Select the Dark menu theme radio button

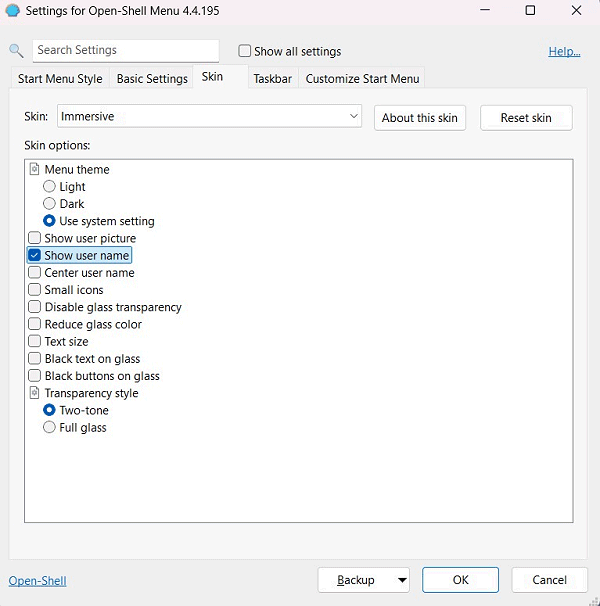coord(50,204)
